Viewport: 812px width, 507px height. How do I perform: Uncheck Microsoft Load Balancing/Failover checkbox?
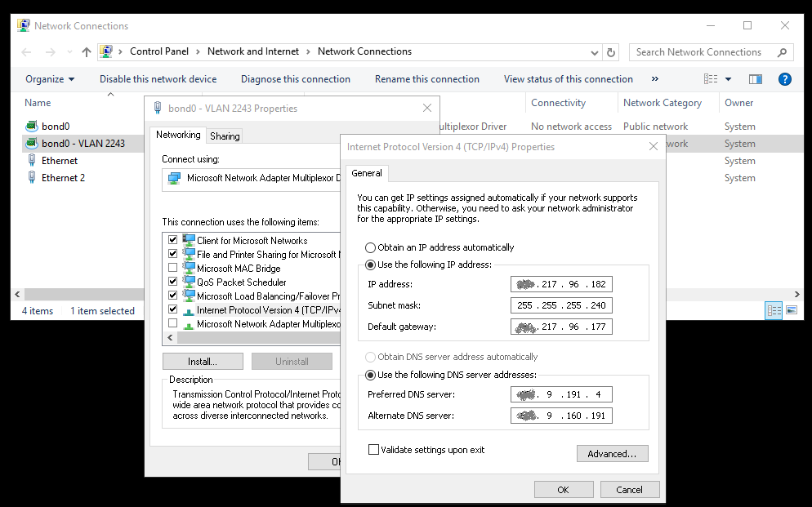[173, 296]
